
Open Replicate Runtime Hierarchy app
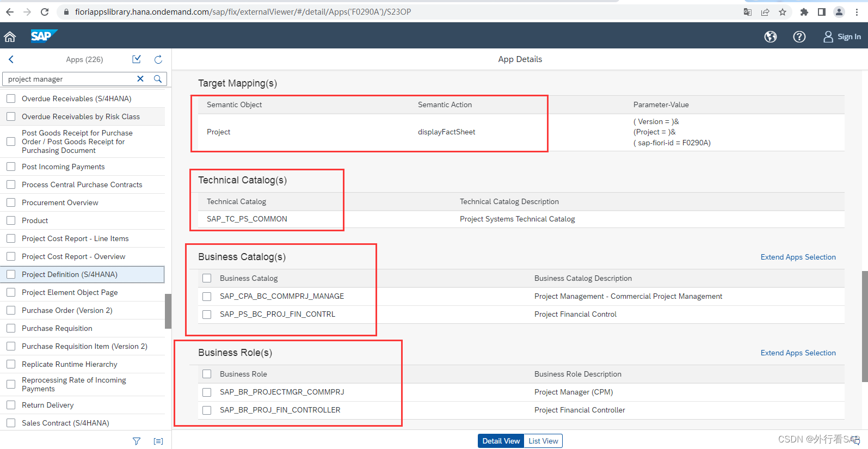[x=70, y=364]
